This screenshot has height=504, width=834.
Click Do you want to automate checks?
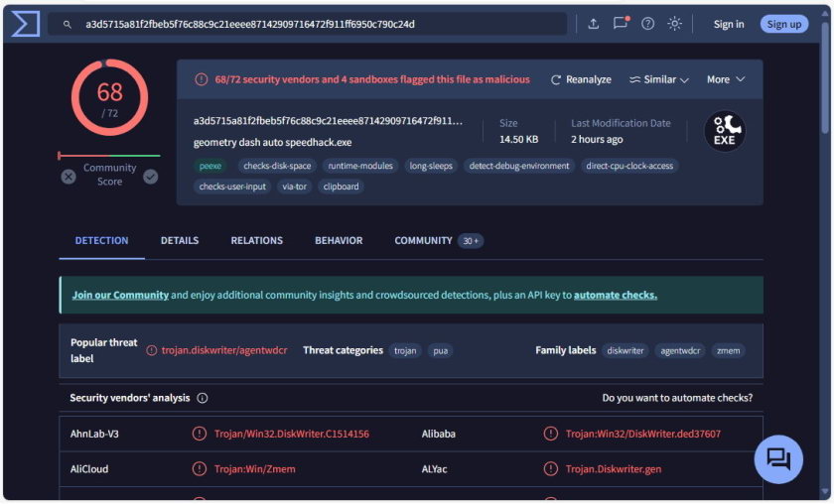[x=677, y=398]
